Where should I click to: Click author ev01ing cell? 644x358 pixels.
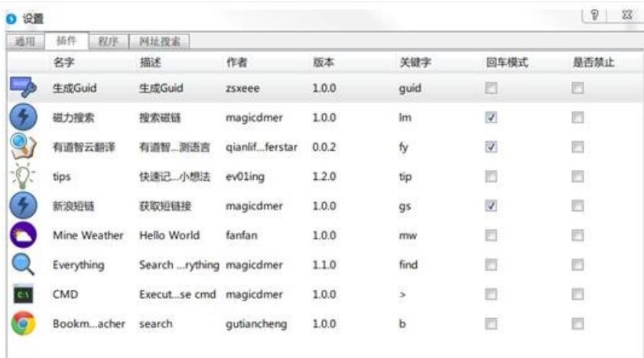[246, 177]
